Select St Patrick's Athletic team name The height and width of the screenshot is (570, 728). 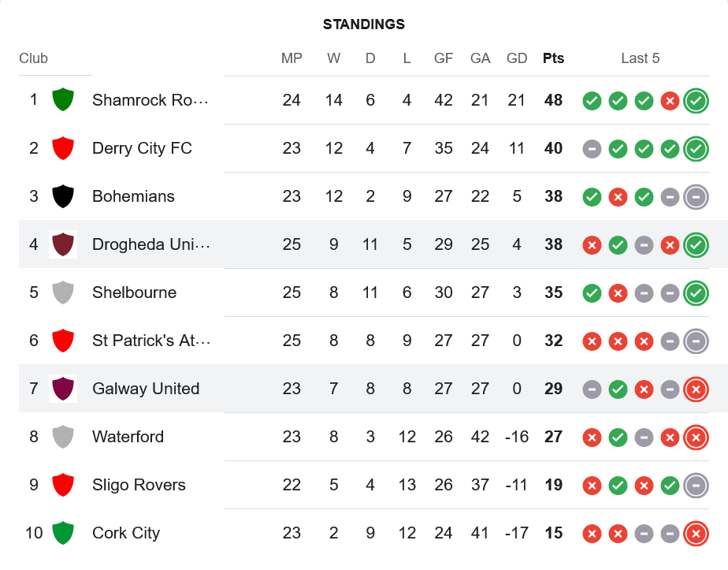150,341
